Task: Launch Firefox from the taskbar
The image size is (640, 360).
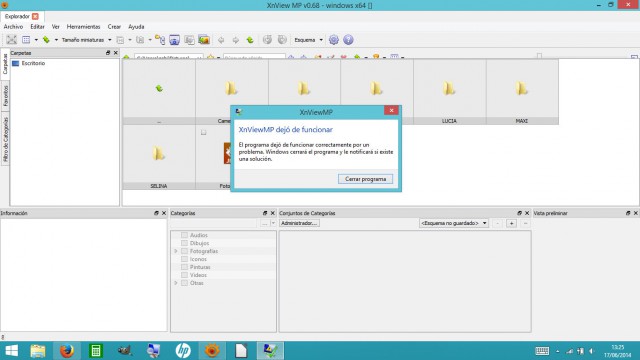Action: pos(67,351)
